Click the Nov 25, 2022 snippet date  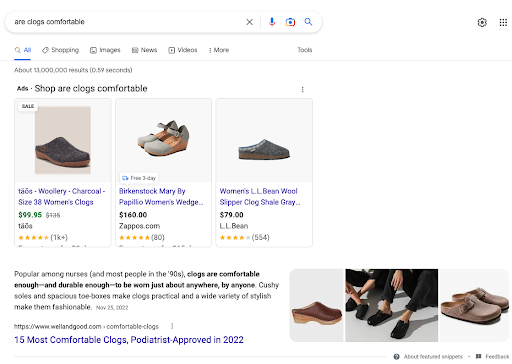(x=112, y=308)
